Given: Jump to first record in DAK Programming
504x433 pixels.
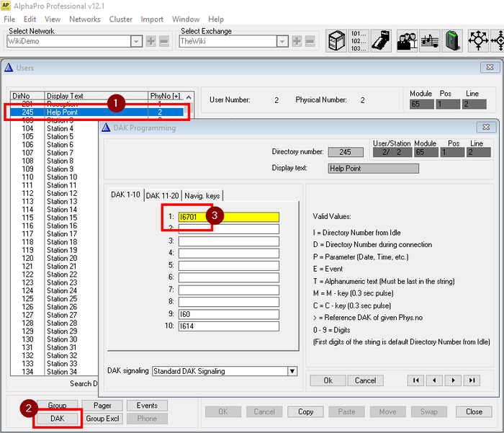Looking at the screenshot, I should tap(415, 380).
